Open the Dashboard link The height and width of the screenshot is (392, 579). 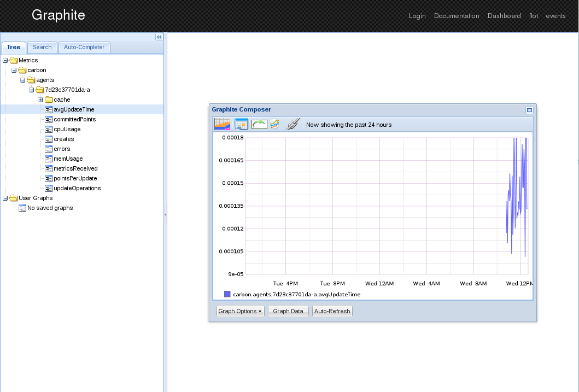point(505,16)
